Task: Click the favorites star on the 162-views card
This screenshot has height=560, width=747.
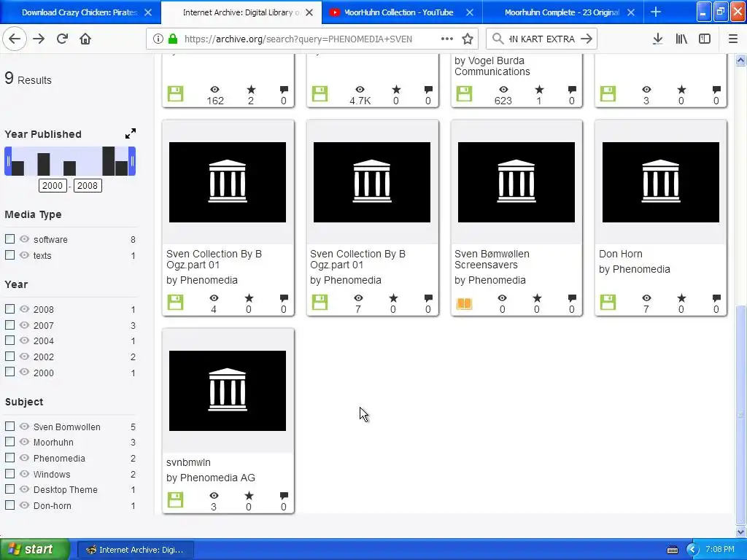Action: [251, 89]
